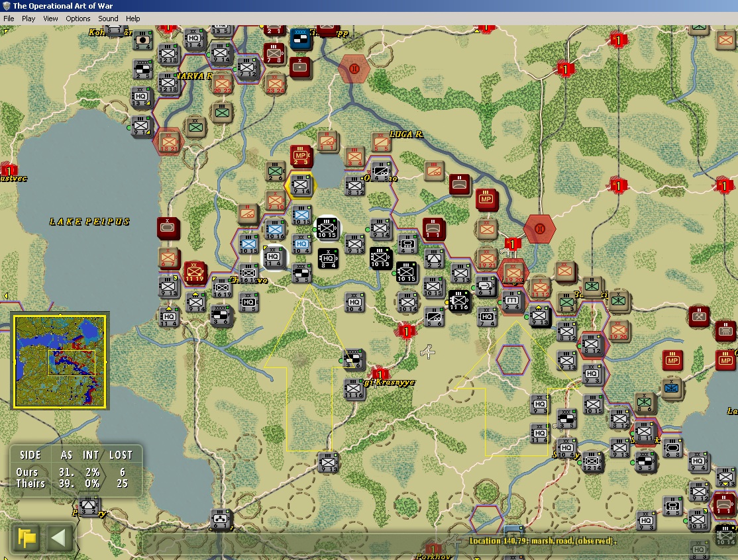Image resolution: width=738 pixels, height=560 pixels.
Task: Select the dark red unit 7 8
Action: (x=274, y=54)
